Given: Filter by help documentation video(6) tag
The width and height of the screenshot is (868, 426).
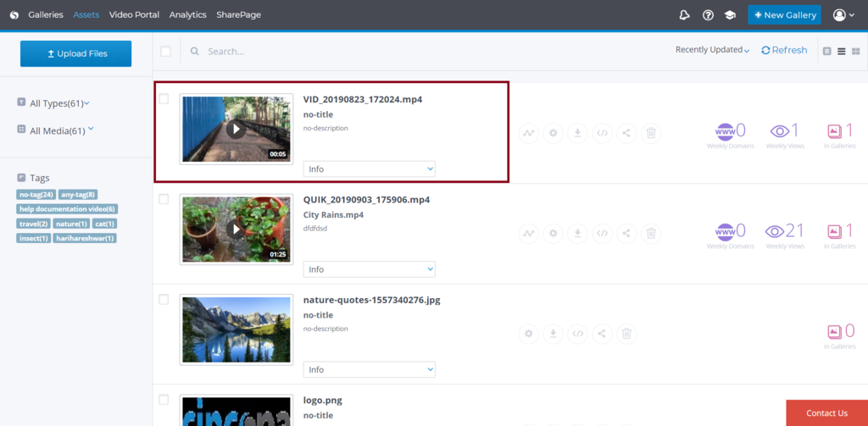Looking at the screenshot, I should click(x=67, y=209).
